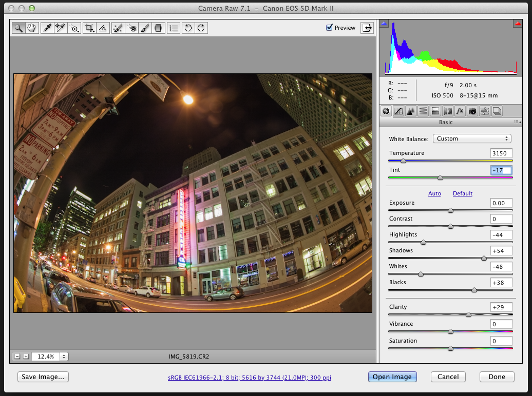Click the Open Image button

coord(392,377)
